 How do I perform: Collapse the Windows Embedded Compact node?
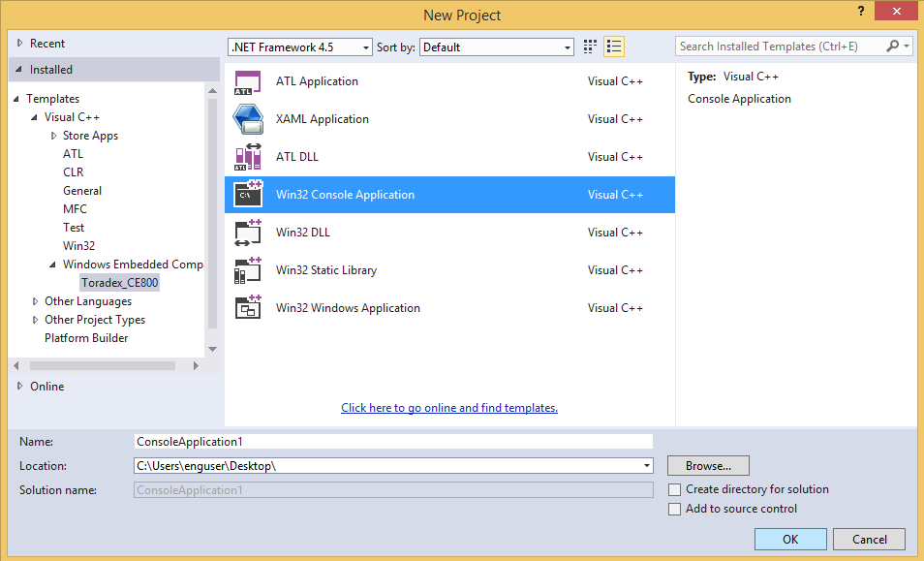(x=51, y=264)
